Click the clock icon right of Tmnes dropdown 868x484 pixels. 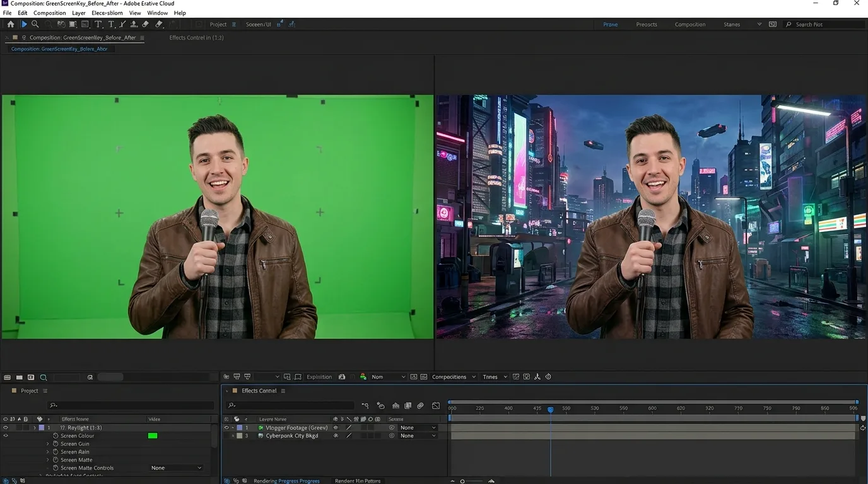tap(548, 377)
